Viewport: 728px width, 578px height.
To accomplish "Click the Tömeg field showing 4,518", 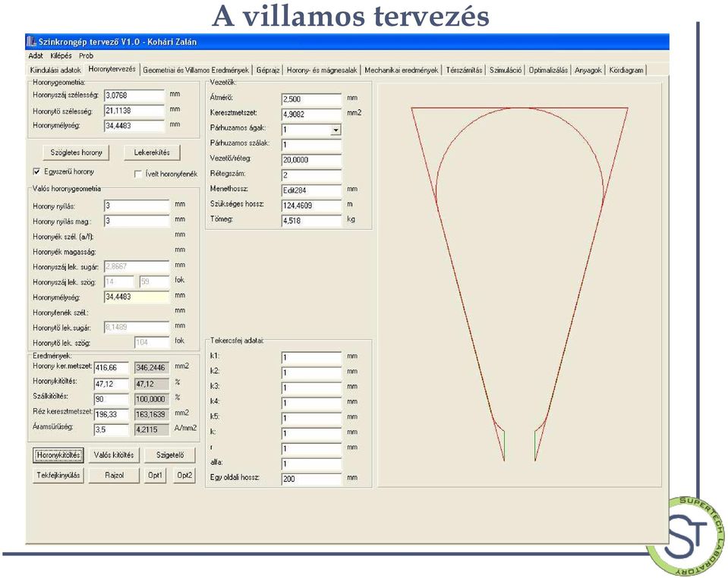I will 311,221.
